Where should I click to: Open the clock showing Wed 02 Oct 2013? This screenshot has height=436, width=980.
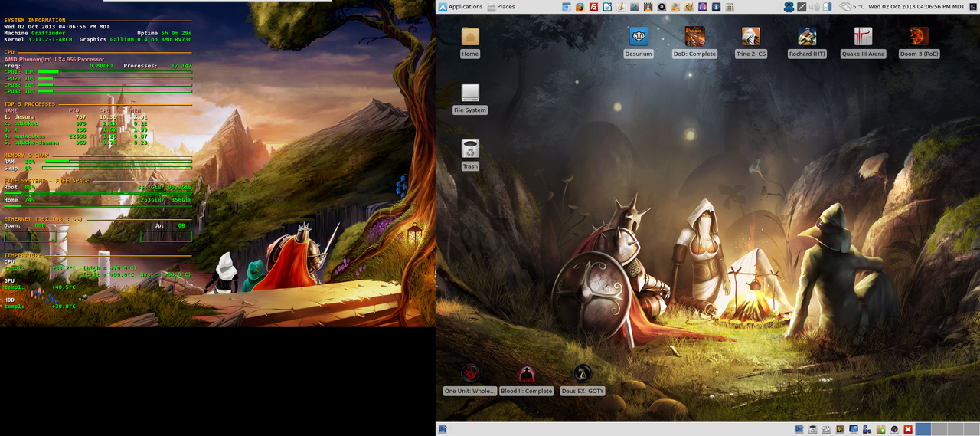coord(916,7)
